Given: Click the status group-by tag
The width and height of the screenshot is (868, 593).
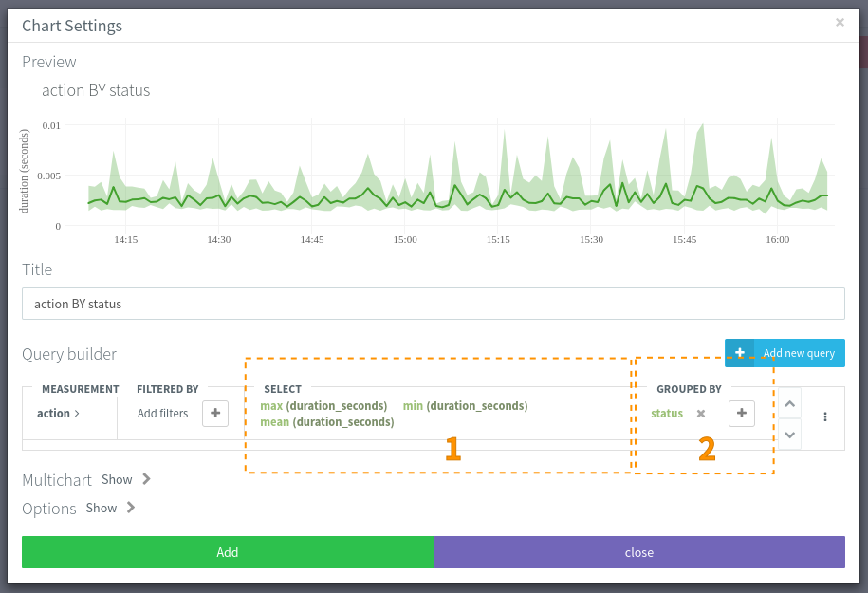Looking at the screenshot, I should 667,414.
